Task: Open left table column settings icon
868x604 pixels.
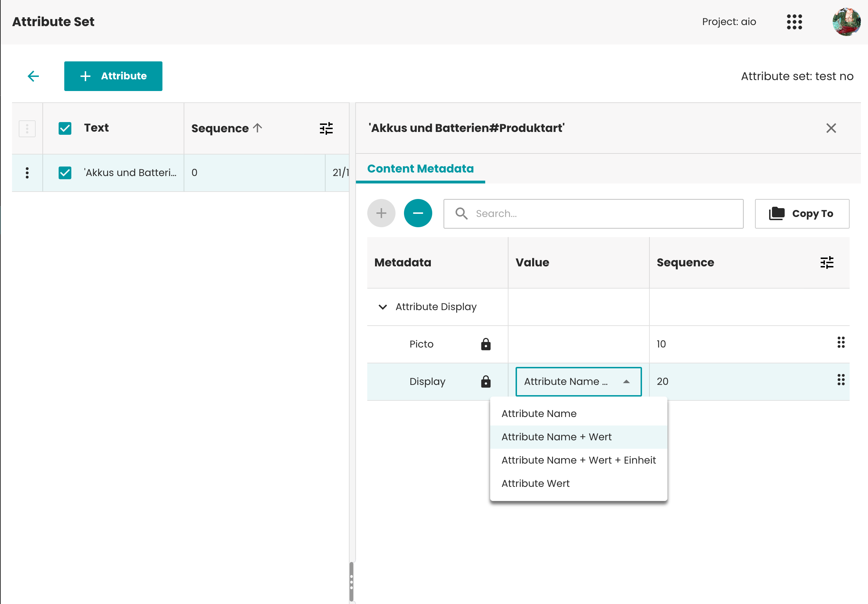Action: tap(326, 128)
